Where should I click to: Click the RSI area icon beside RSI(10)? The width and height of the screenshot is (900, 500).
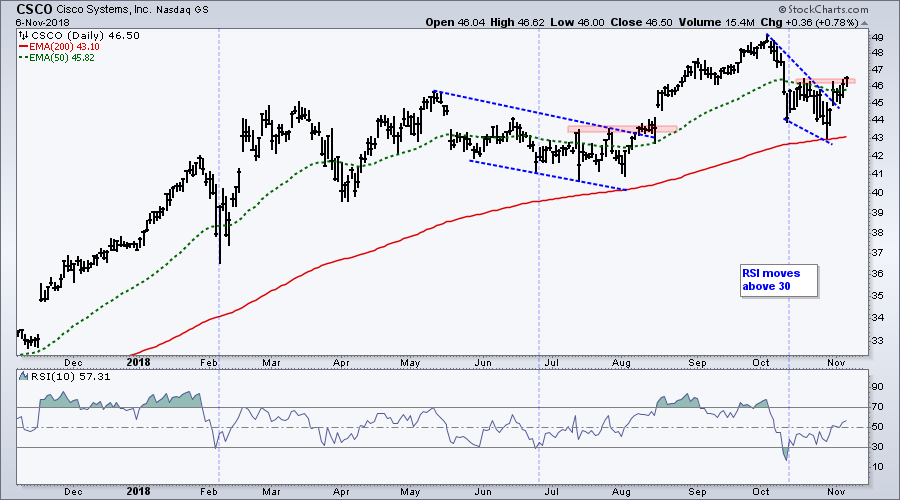(24, 377)
